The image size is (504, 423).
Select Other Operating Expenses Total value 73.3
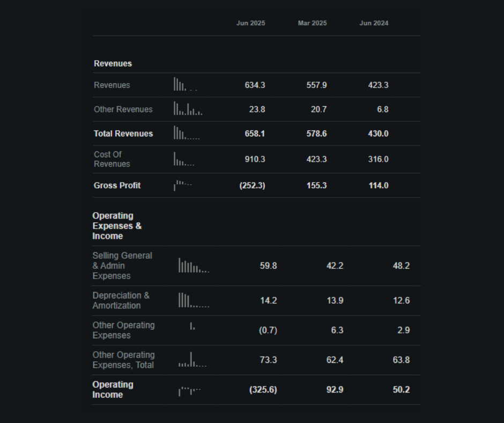(x=269, y=360)
